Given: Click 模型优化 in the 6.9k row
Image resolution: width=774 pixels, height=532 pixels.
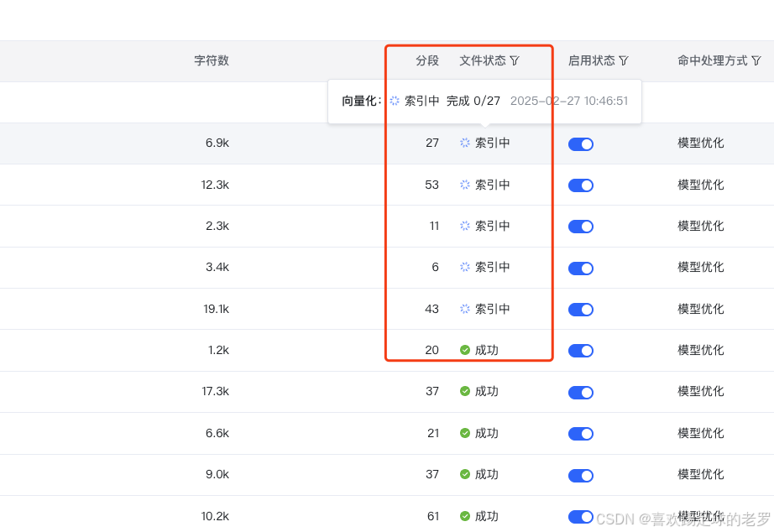Looking at the screenshot, I should click(x=700, y=143).
